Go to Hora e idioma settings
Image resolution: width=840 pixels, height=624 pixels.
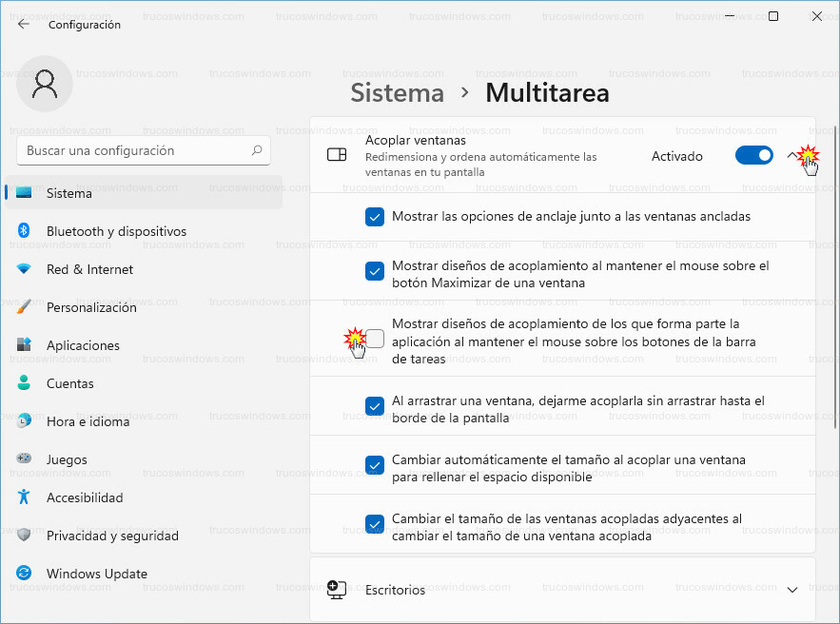click(88, 421)
